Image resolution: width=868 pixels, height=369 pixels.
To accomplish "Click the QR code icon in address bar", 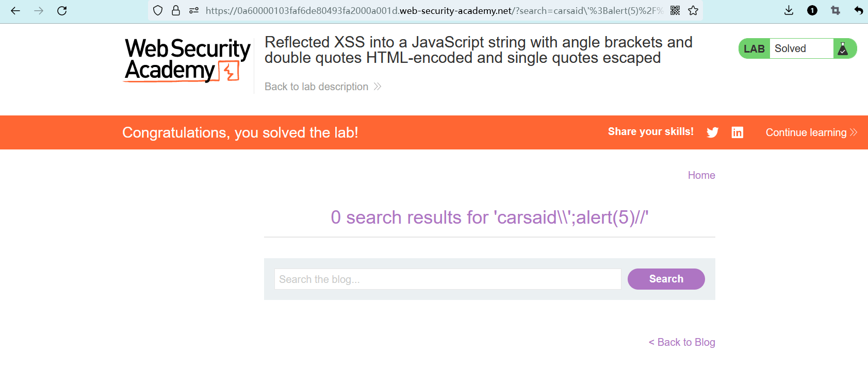I will pyautogui.click(x=675, y=10).
